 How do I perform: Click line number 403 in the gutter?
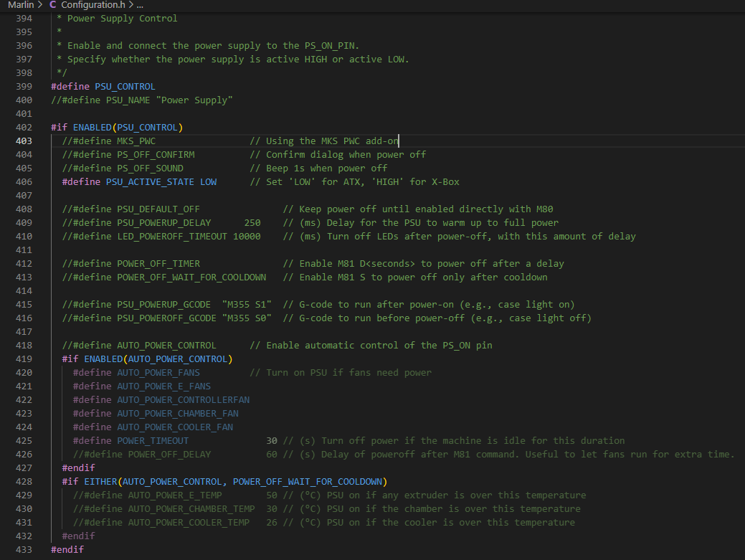coord(24,141)
